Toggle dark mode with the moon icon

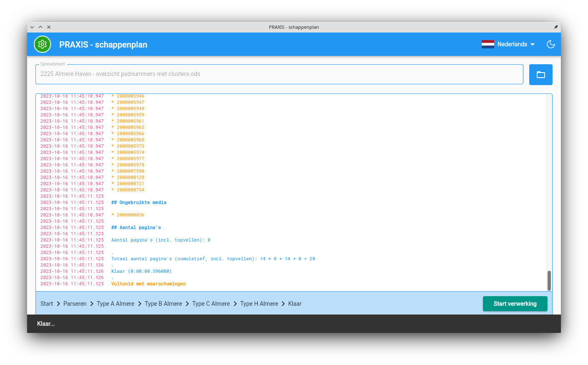[550, 44]
